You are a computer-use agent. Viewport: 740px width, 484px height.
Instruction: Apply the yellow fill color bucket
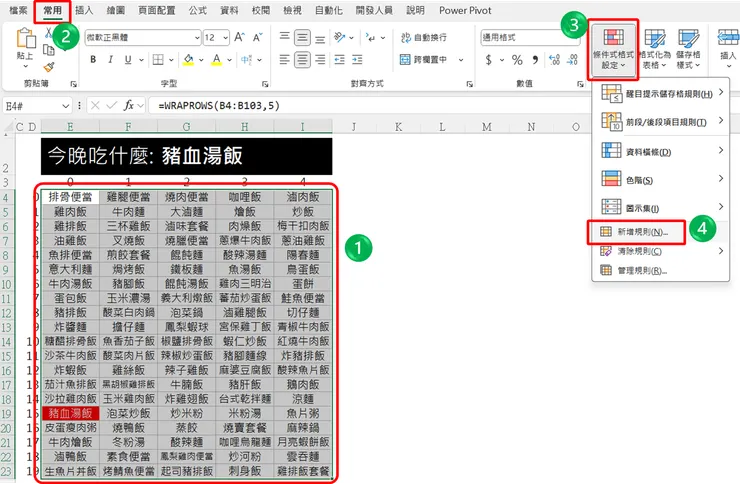click(x=188, y=59)
